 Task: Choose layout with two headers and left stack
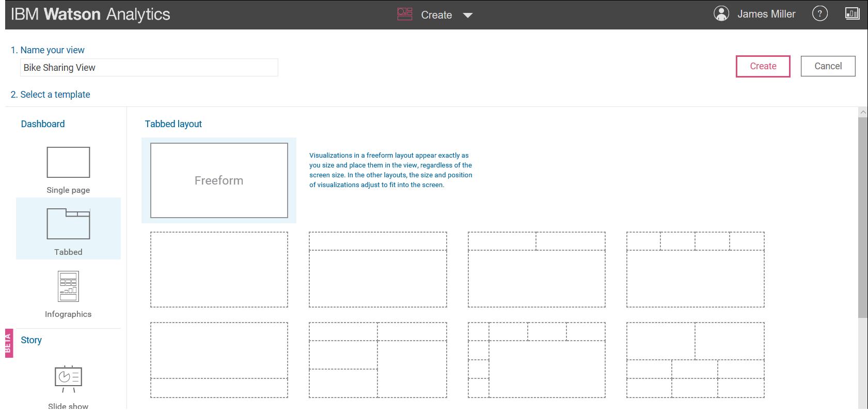(378, 360)
